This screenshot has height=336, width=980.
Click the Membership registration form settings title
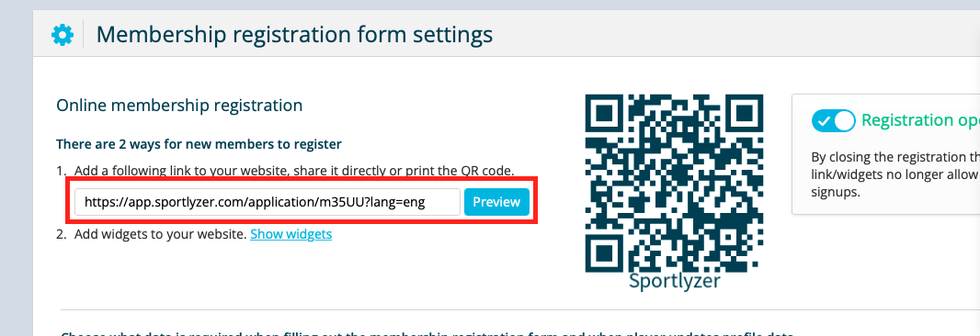click(x=294, y=34)
